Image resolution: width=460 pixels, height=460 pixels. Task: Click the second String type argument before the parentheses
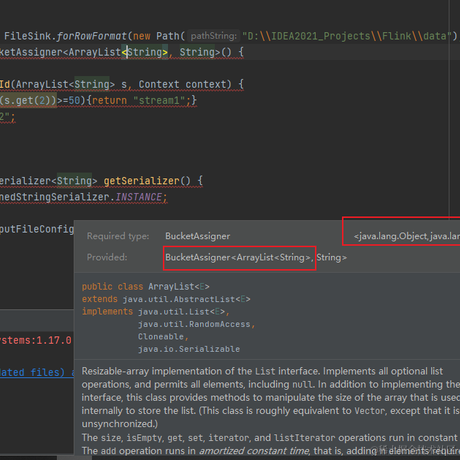[197, 52]
